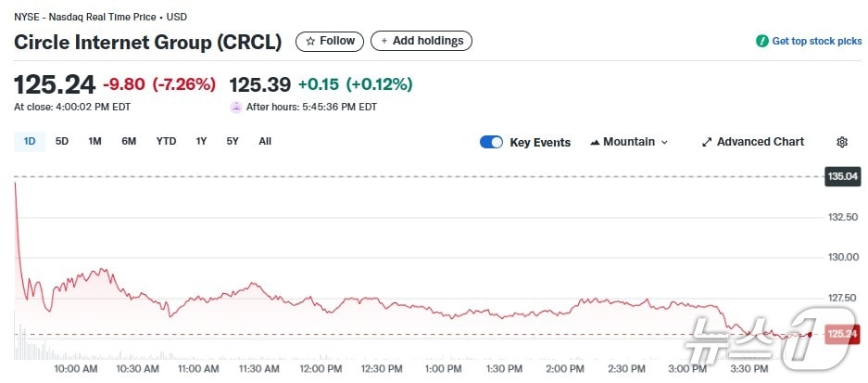Screen dimensions: 868x383
Task: Show the YTD chart range
Action: pos(166,141)
